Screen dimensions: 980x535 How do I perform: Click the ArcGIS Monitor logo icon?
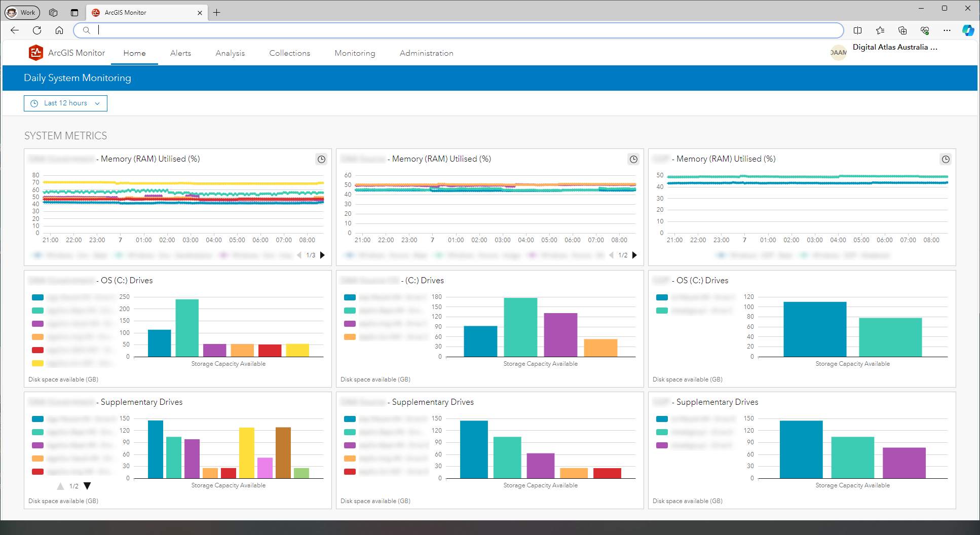click(35, 52)
